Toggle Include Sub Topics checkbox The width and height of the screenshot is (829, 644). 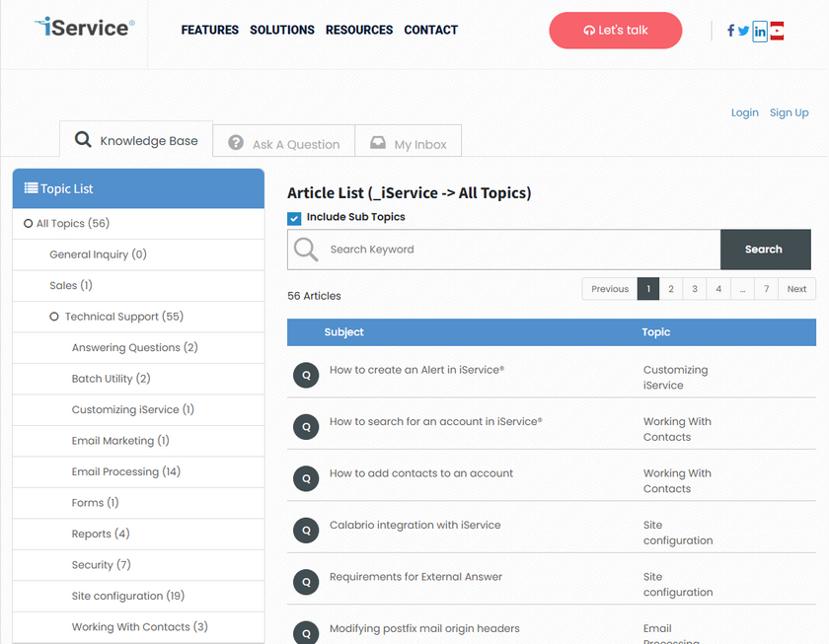pyautogui.click(x=294, y=218)
